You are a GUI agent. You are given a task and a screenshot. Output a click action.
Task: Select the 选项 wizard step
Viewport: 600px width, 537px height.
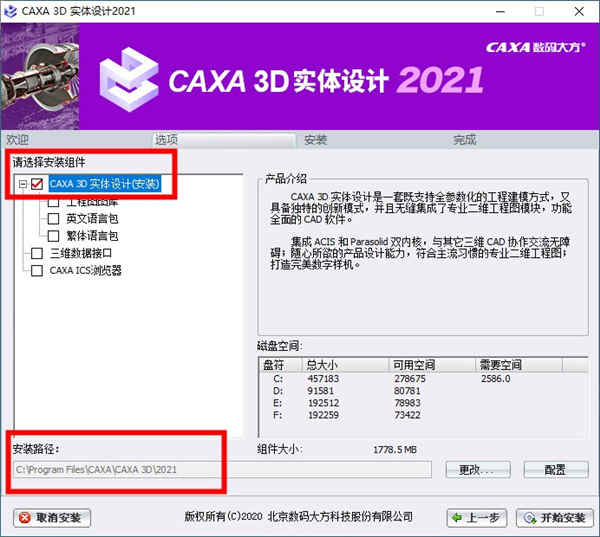pyautogui.click(x=166, y=140)
